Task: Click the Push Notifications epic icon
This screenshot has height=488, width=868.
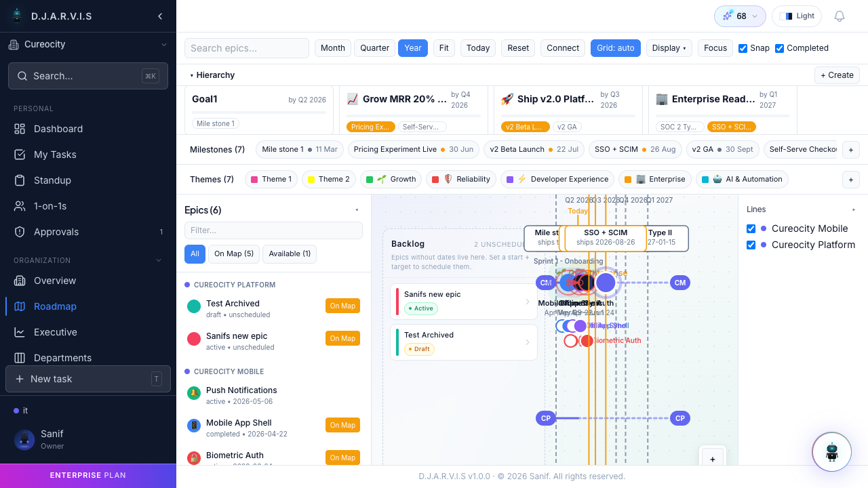Action: (194, 393)
